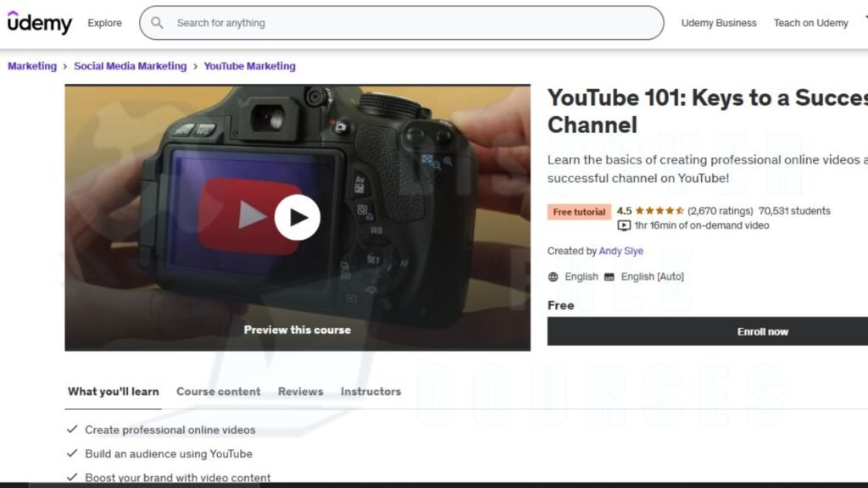Viewport: 868px width, 488px height.
Task: Click the star rating icons
Action: tap(659, 211)
